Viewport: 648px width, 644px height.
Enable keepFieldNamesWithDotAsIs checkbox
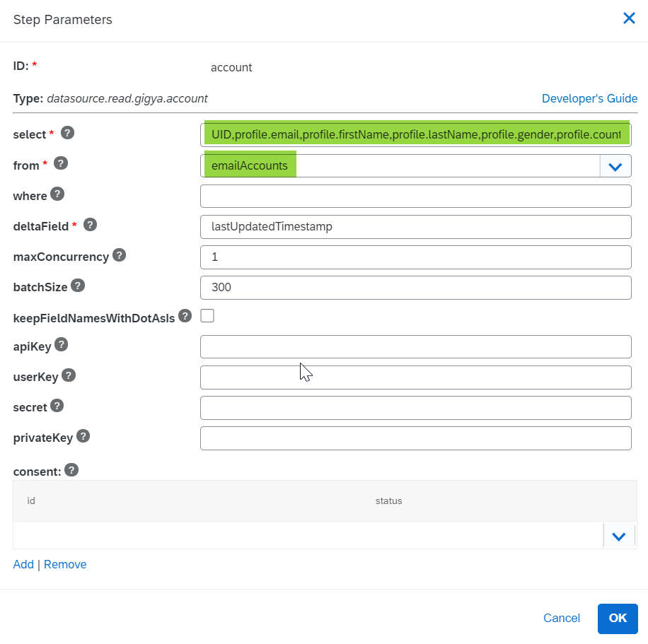click(207, 316)
